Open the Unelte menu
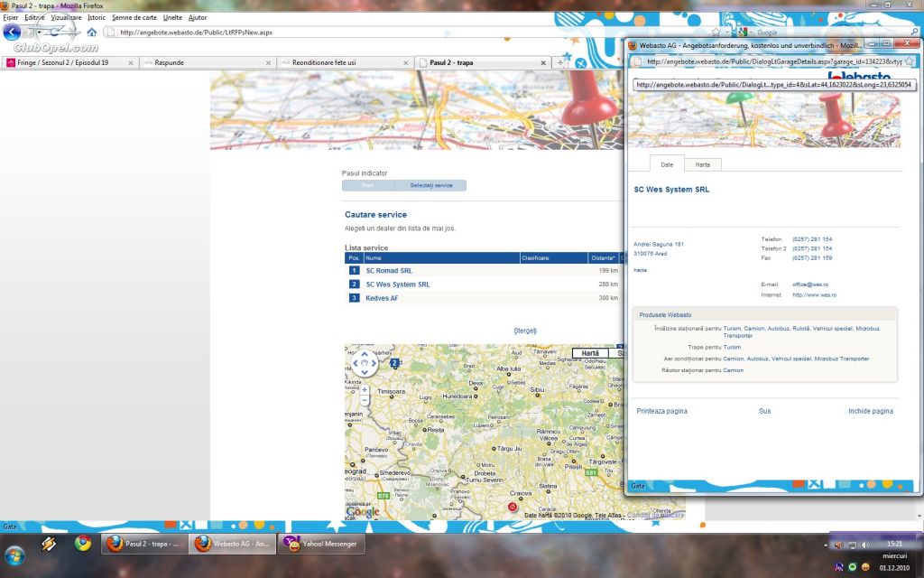Image resolution: width=924 pixels, height=578 pixels. click(172, 18)
